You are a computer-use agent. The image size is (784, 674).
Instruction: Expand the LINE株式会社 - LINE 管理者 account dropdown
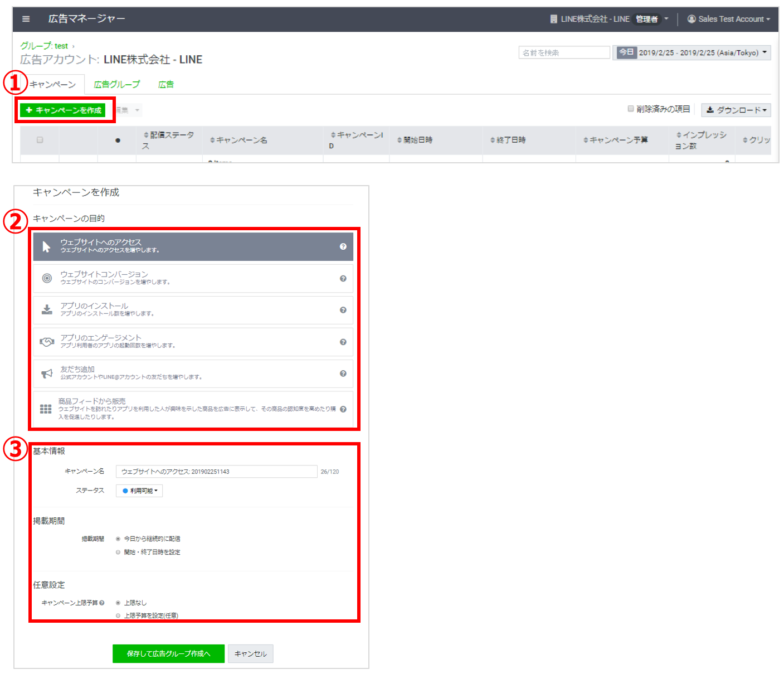609,19
